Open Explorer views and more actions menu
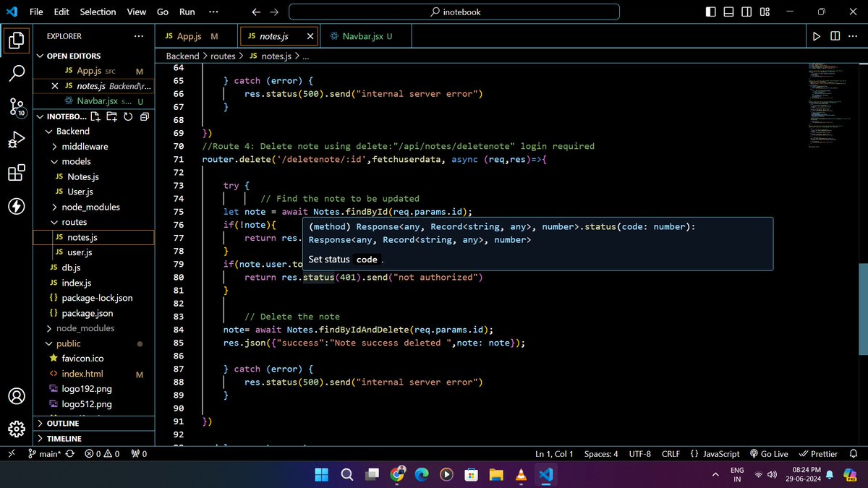 [138, 36]
